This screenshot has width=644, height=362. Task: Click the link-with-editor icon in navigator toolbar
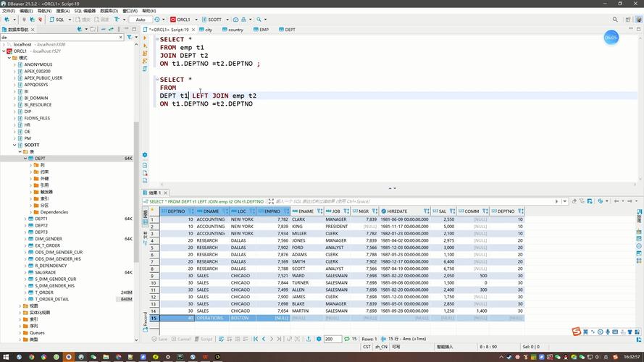pos(111,29)
